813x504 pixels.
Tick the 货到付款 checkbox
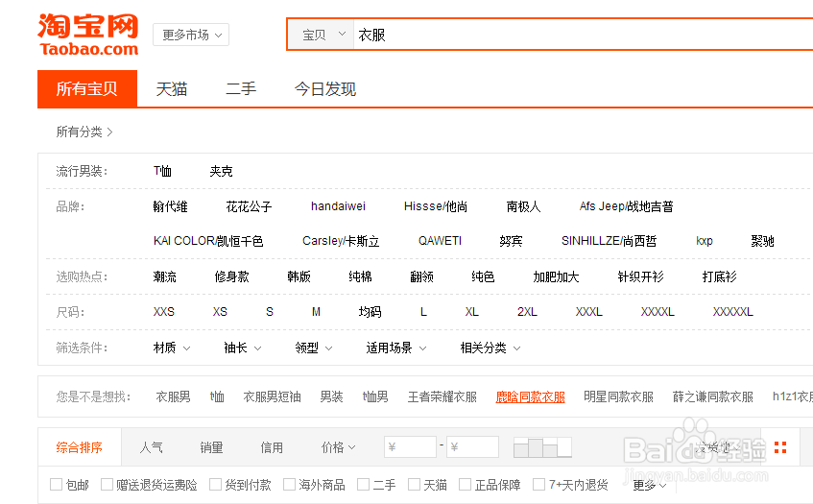tap(215, 484)
